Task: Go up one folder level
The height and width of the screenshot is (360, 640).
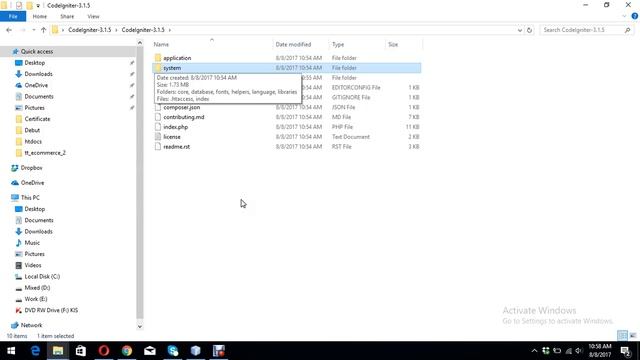Action: pos(43,30)
